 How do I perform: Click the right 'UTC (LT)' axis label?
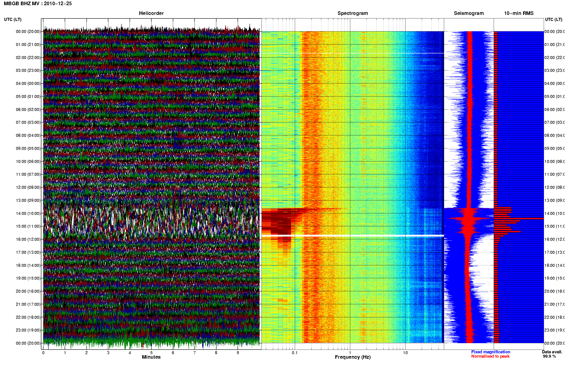[553, 19]
